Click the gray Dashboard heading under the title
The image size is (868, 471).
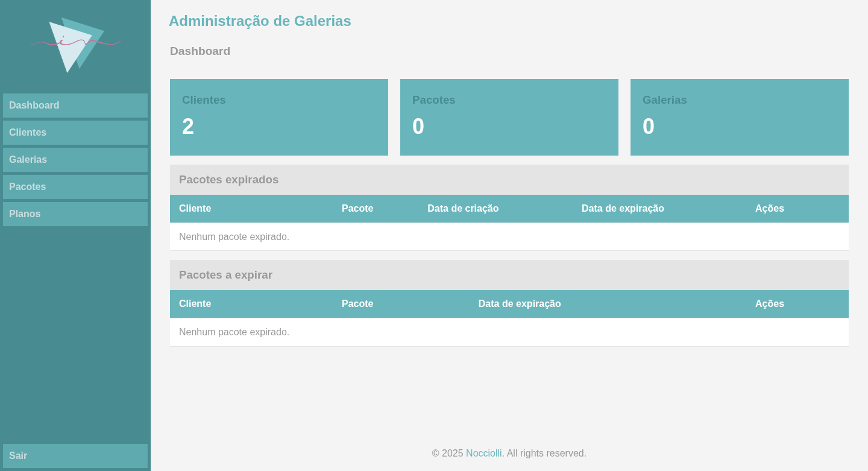[200, 51]
